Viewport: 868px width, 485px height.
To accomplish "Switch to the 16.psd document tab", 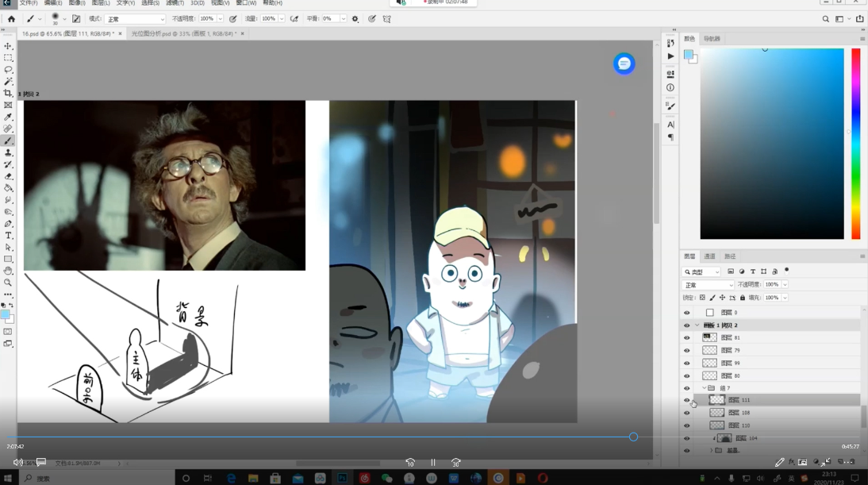I will (69, 34).
